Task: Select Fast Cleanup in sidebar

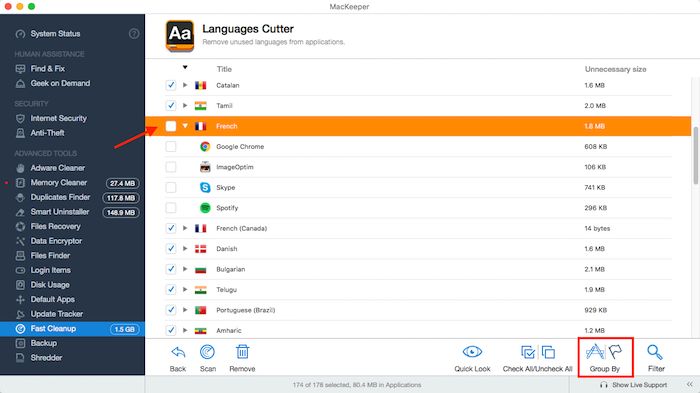Action: coord(72,329)
